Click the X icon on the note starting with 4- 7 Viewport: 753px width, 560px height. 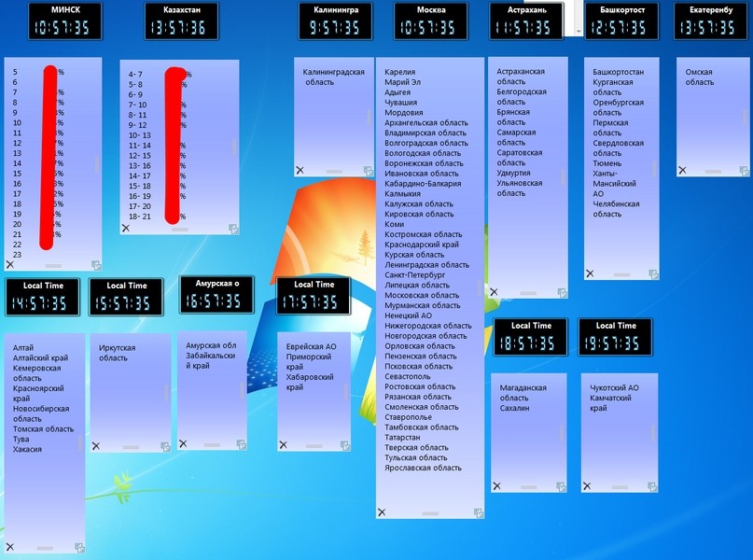click(x=126, y=228)
